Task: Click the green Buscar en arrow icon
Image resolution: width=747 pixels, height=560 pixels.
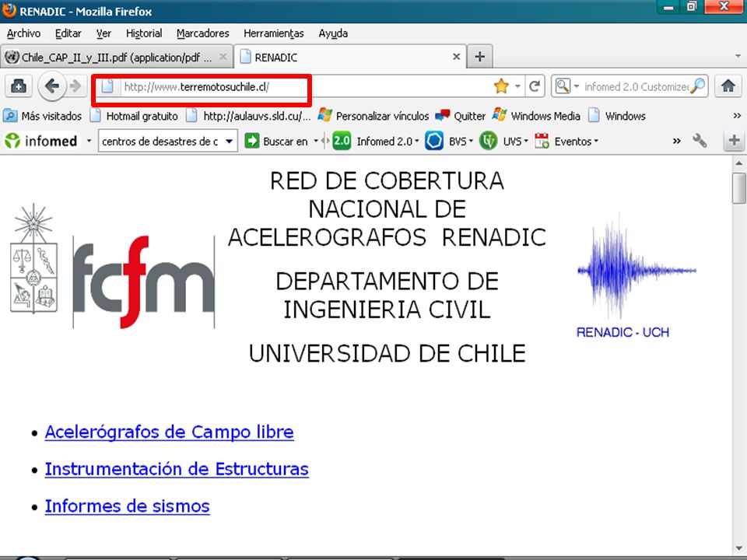Action: pyautogui.click(x=251, y=141)
